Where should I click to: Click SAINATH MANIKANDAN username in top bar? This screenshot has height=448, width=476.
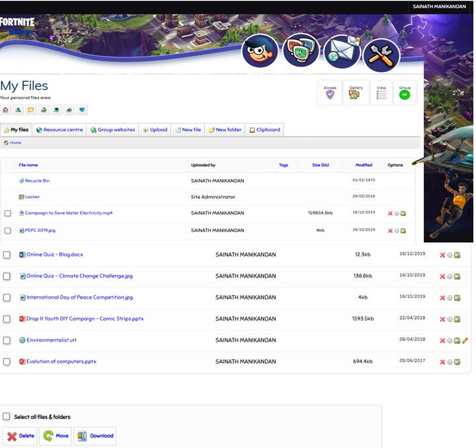click(x=439, y=7)
